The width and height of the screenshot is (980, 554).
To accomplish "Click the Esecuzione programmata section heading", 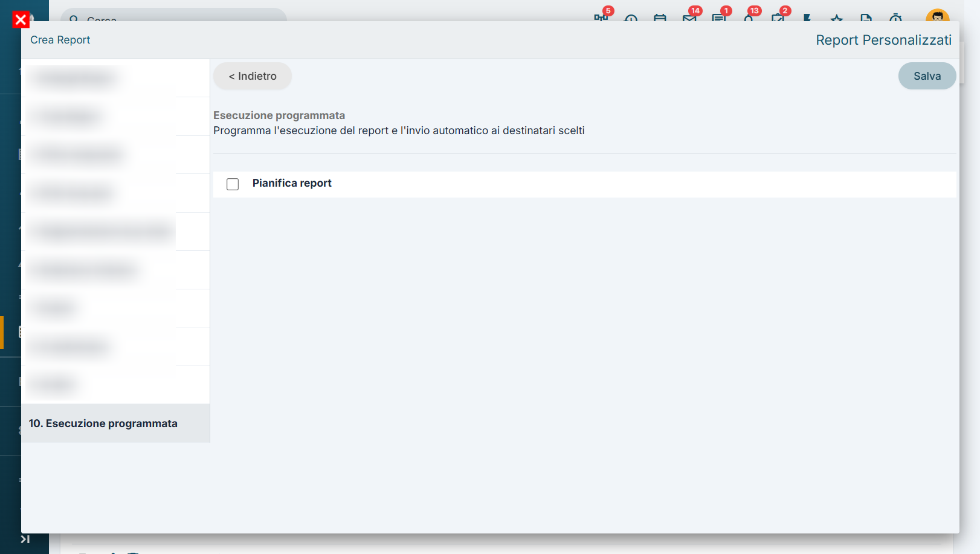I will (279, 115).
